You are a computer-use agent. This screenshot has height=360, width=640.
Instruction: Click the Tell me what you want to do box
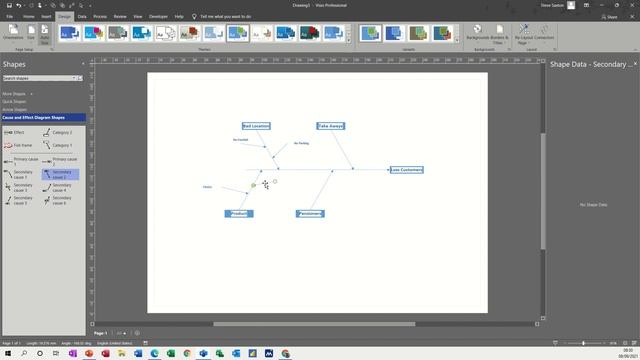pos(225,17)
